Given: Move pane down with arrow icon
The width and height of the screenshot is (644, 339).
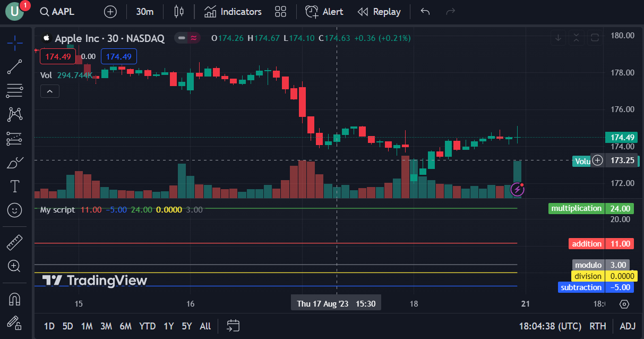Looking at the screenshot, I should (559, 38).
